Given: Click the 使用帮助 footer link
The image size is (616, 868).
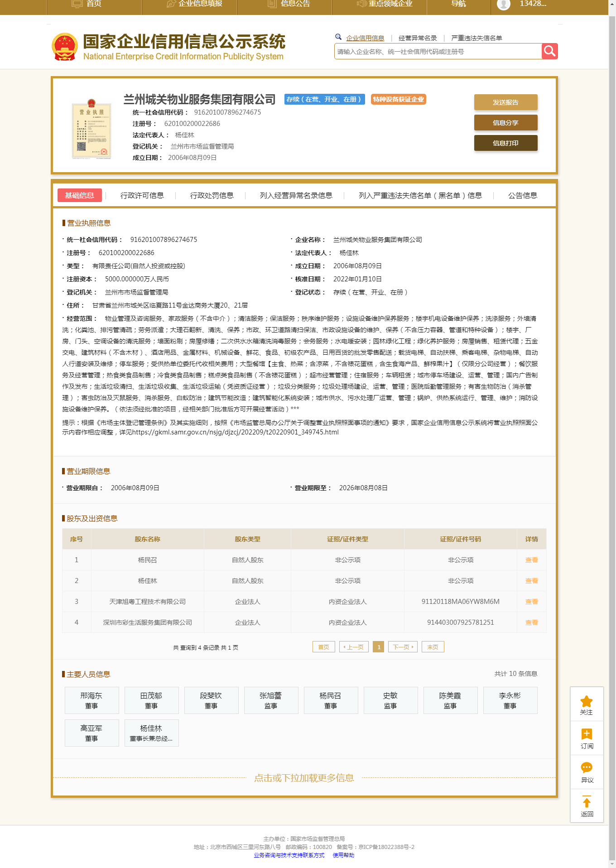Looking at the screenshot, I should (x=343, y=855).
